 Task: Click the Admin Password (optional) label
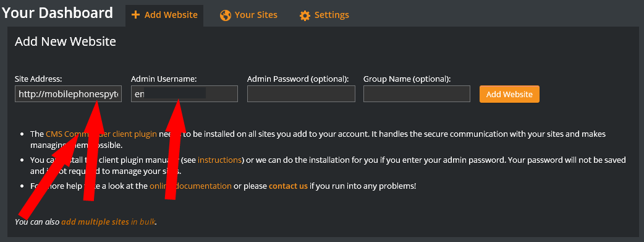coord(298,79)
